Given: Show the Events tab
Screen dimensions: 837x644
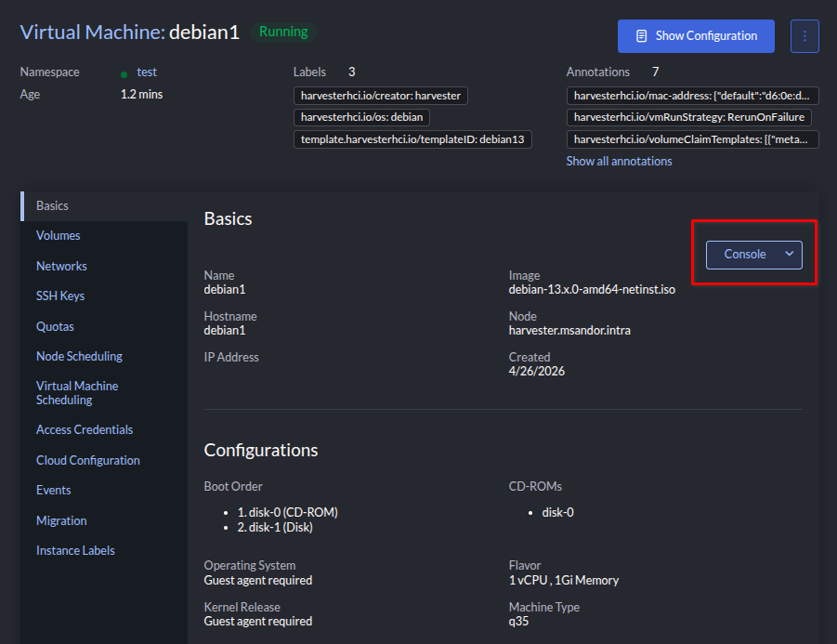Looking at the screenshot, I should (x=54, y=491).
